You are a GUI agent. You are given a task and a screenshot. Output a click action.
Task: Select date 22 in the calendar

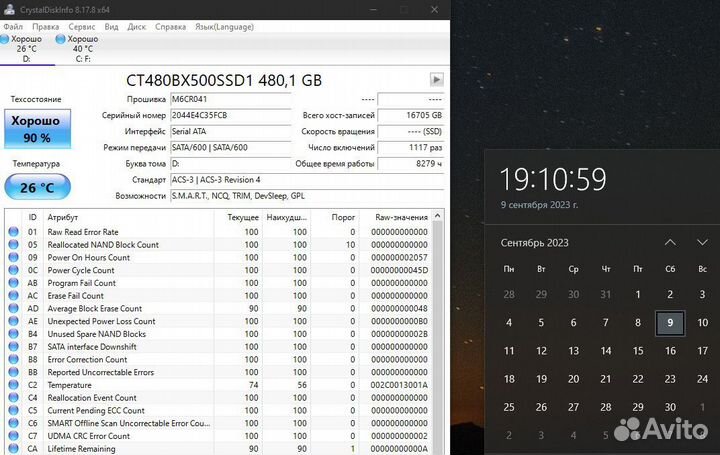point(638,379)
